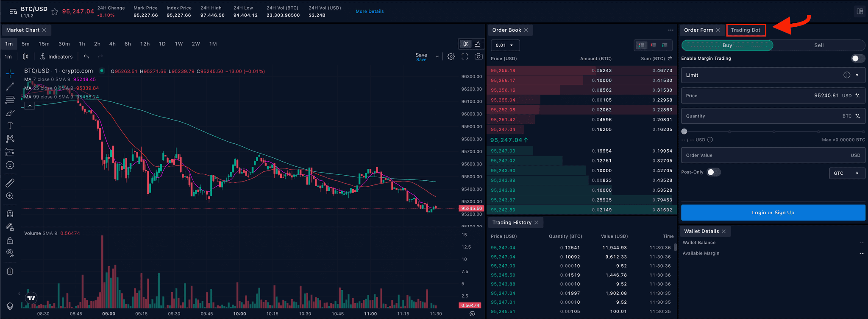Choose the 1M timeframe

click(213, 44)
